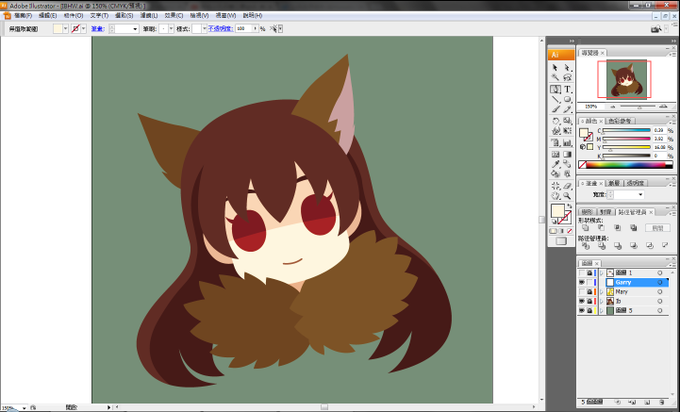Click the Navigator panel thumbnail preview
The height and width of the screenshot is (412, 680).
(626, 79)
